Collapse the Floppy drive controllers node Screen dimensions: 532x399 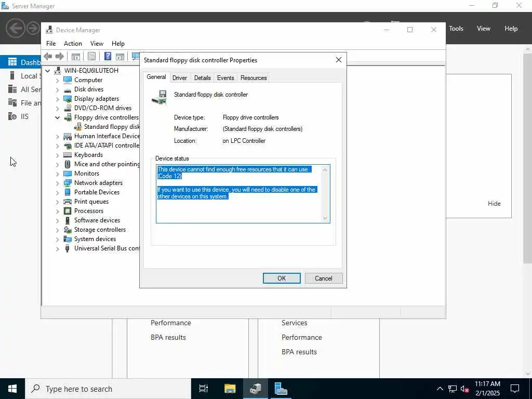(x=57, y=118)
